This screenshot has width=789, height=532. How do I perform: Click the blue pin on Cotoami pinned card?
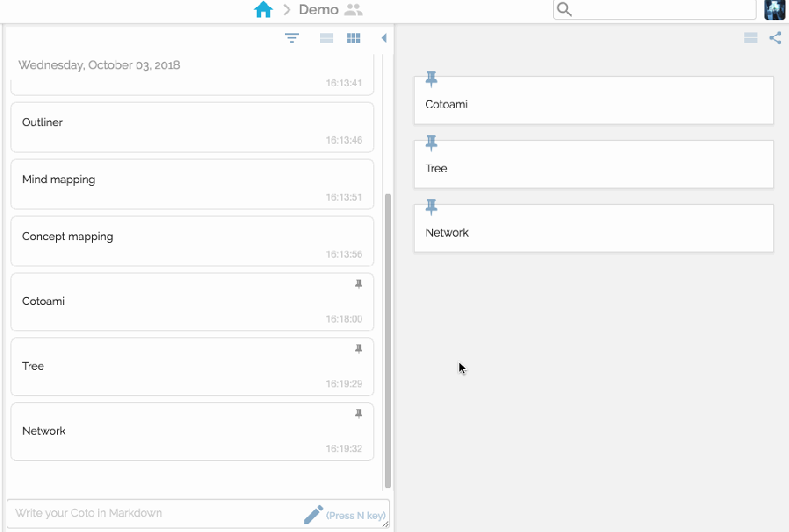coord(431,79)
